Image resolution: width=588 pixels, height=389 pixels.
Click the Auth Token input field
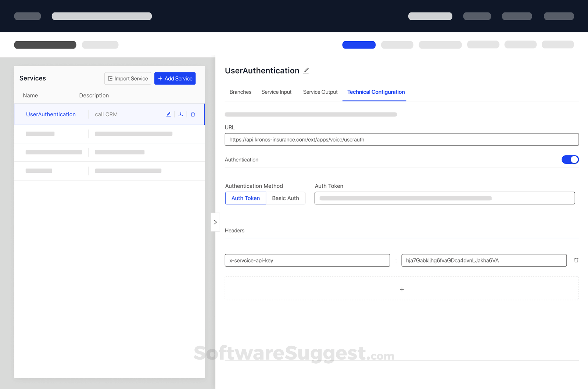click(445, 198)
